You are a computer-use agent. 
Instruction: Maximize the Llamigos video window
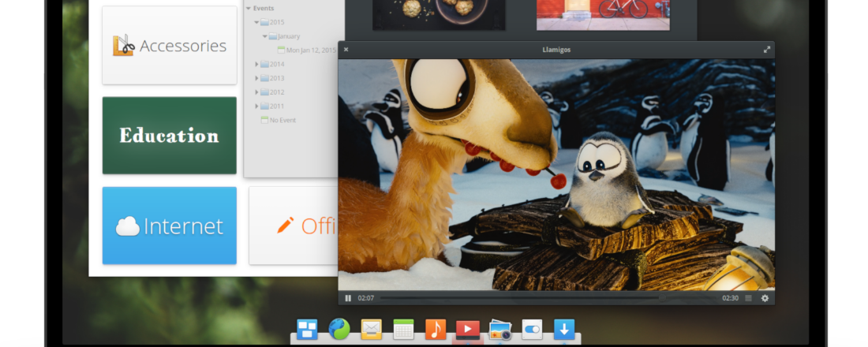pos(767,49)
